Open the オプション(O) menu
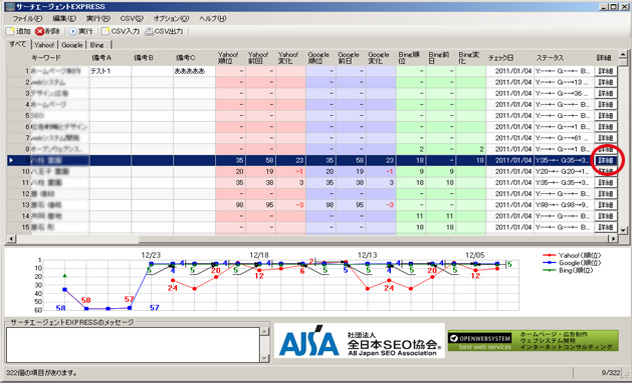This screenshot has height=383, width=632. 171,19
